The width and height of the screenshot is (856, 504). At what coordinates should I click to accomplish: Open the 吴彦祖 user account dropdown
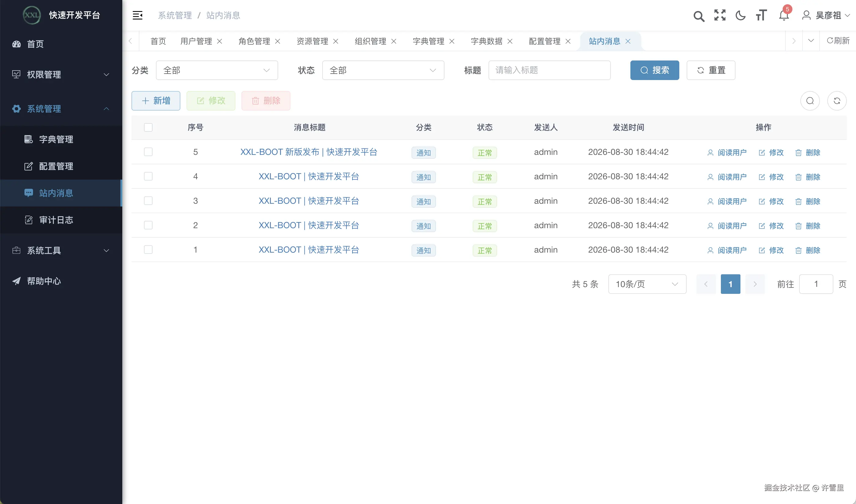(826, 15)
